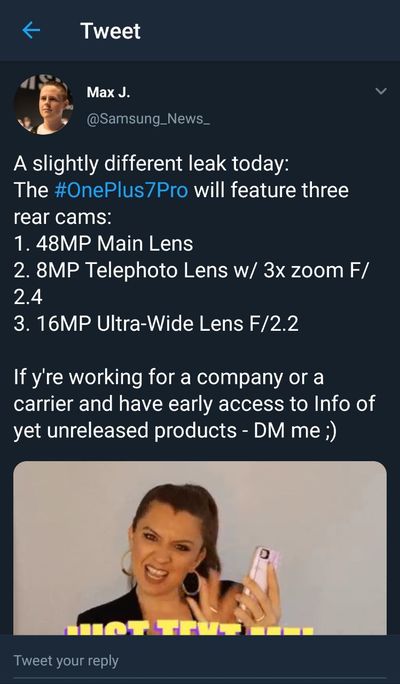Tap the 'carrier and have early access' line
Image resolution: width=400 pixels, height=684 pixels.
tap(194, 404)
